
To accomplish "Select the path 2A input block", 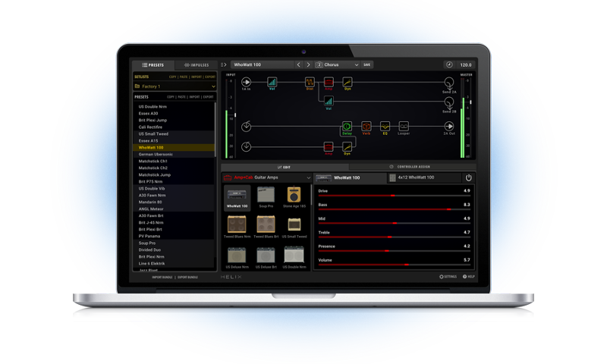I will coord(246,127).
